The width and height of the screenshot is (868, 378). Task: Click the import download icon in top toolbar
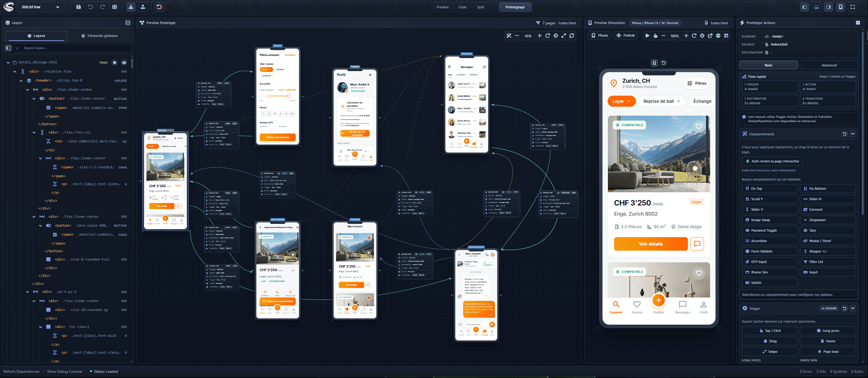coord(131,7)
